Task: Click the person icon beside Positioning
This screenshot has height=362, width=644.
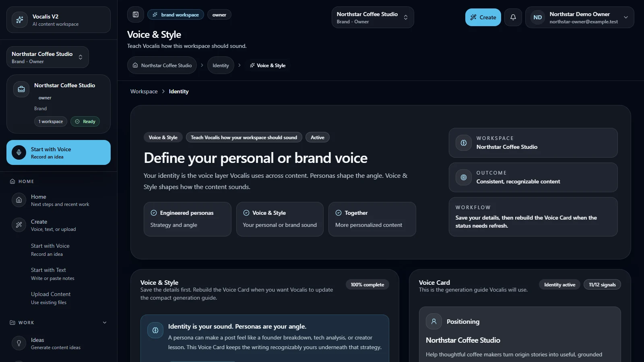Action: coord(434,321)
